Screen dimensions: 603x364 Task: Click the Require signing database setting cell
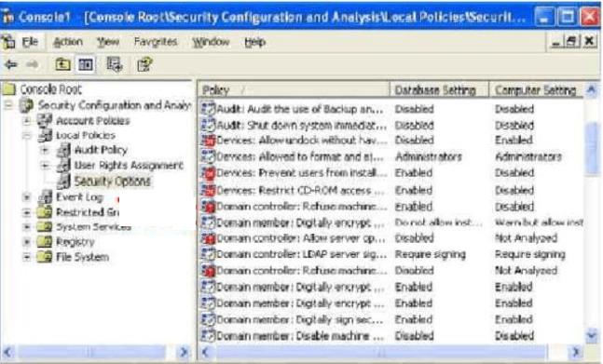coord(431,254)
